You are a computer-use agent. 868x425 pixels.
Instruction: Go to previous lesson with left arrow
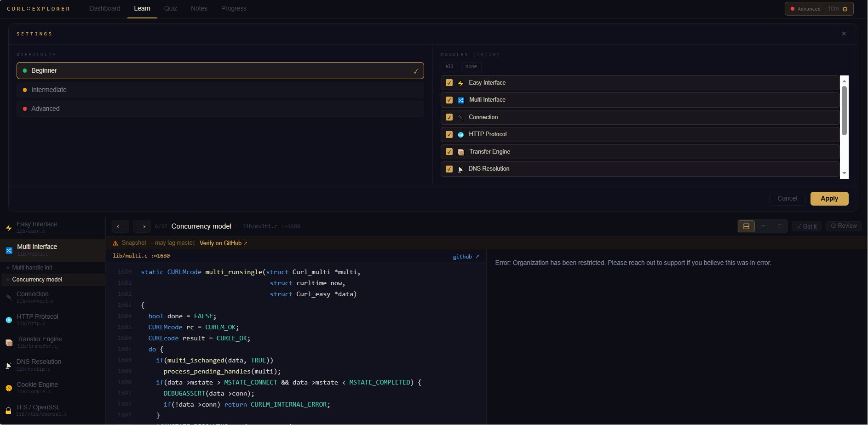pyautogui.click(x=120, y=226)
